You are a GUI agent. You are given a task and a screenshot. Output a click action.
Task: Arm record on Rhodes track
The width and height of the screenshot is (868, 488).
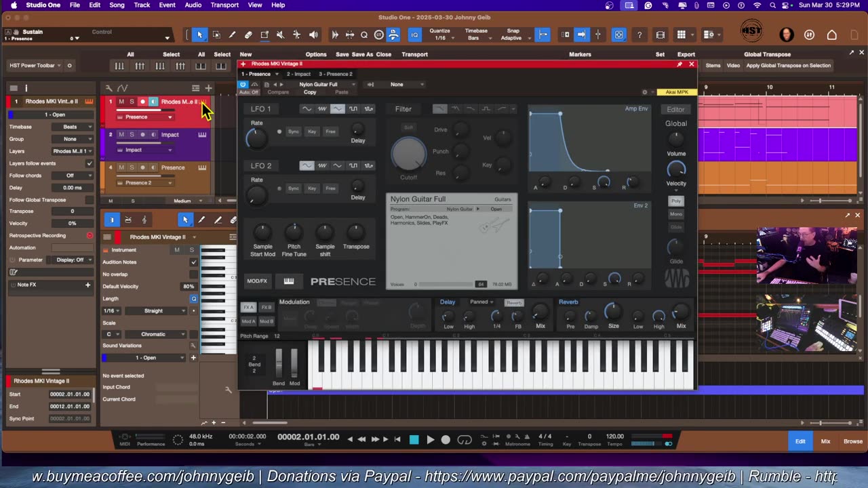click(142, 102)
